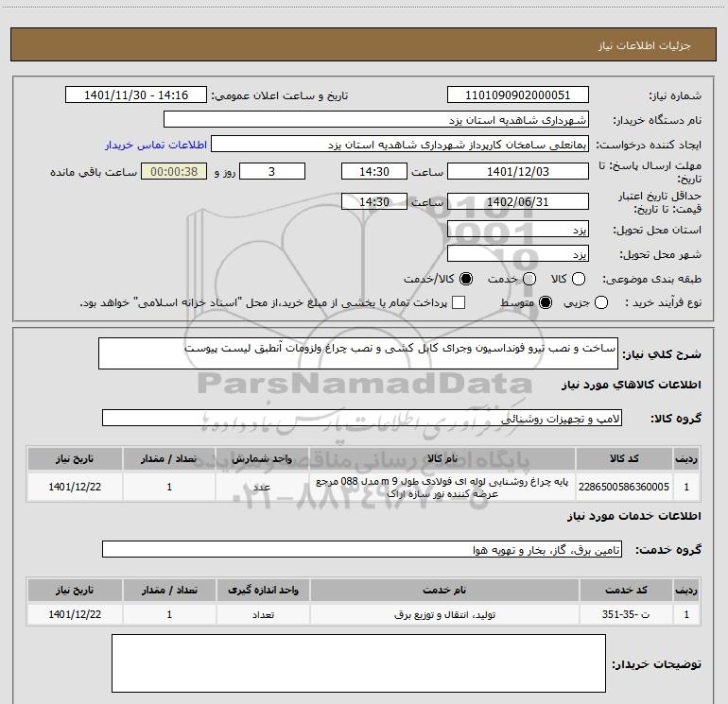This screenshot has width=728, height=704.
Task: Click the service unit cell تعداد
Action: (263, 614)
